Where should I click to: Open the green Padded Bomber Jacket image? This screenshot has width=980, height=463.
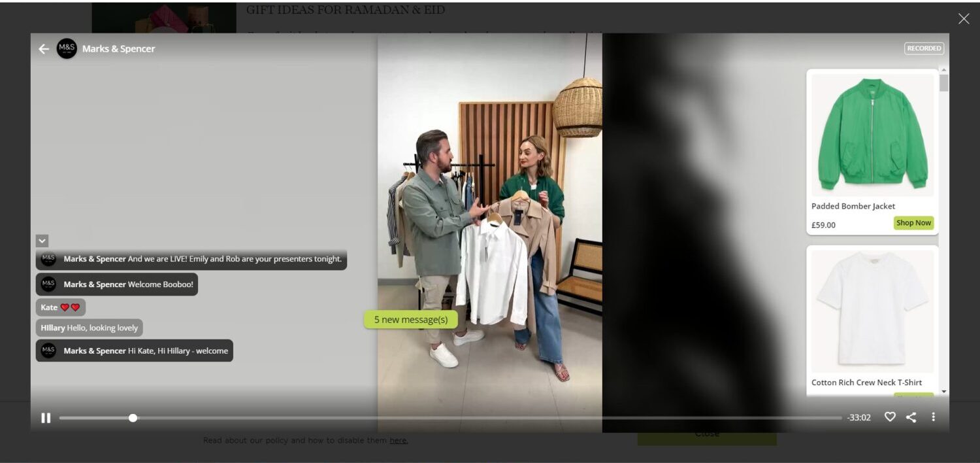(x=872, y=135)
